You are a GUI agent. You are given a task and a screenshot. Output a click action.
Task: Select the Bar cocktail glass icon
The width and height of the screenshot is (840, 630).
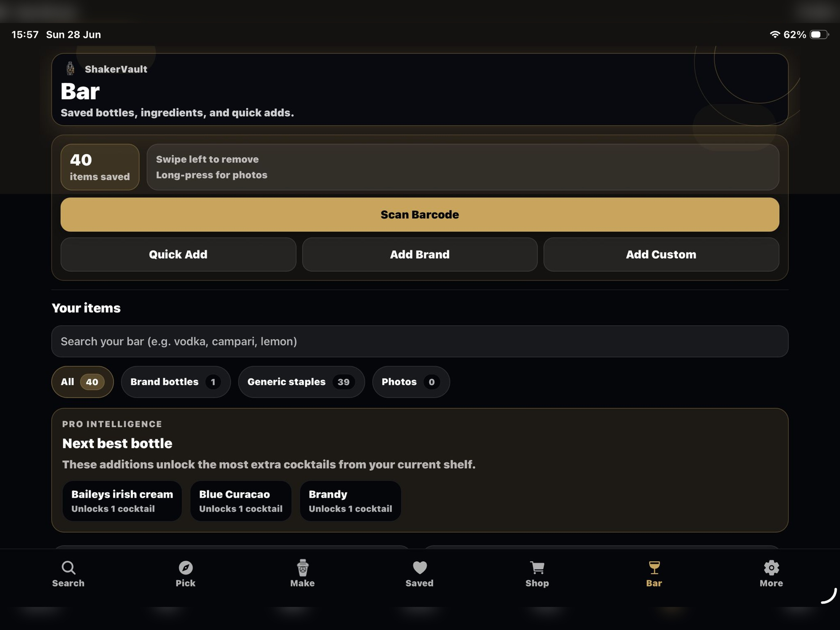tap(654, 568)
